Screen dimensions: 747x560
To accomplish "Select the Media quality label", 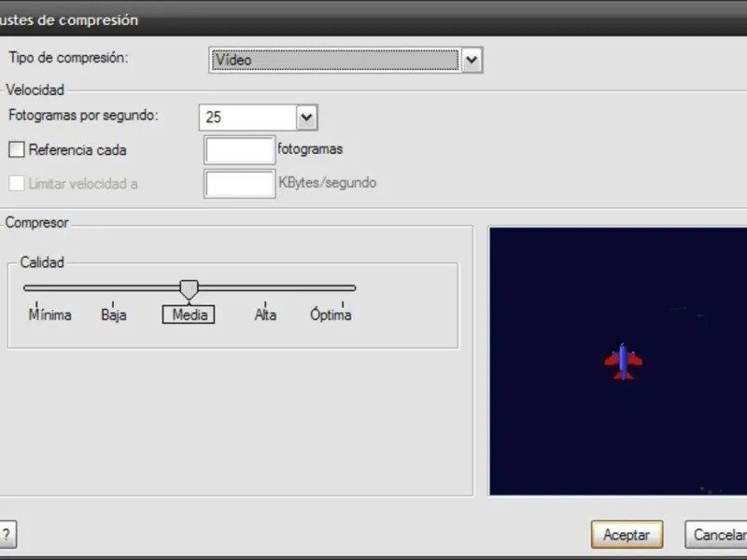I will [x=189, y=315].
